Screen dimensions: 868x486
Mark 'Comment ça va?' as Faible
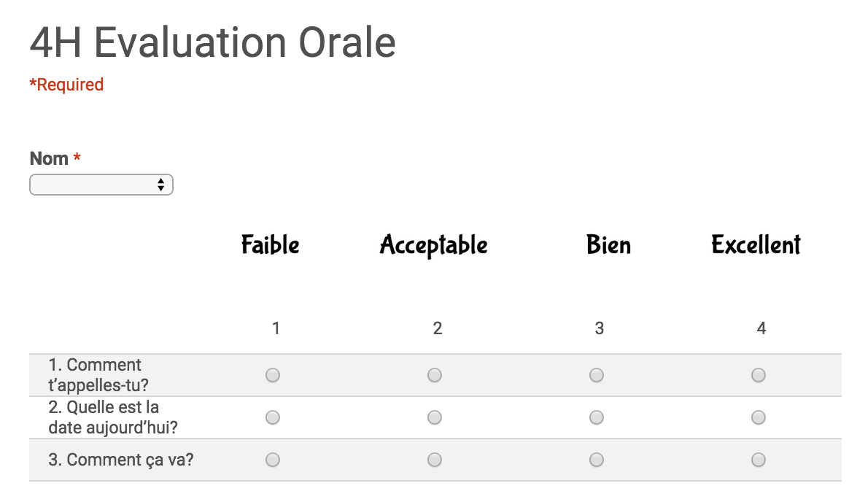point(273,460)
